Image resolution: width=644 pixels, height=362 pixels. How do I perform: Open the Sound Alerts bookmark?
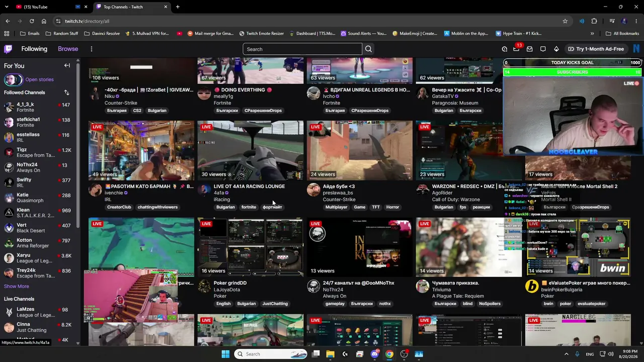pyautogui.click(x=364, y=34)
